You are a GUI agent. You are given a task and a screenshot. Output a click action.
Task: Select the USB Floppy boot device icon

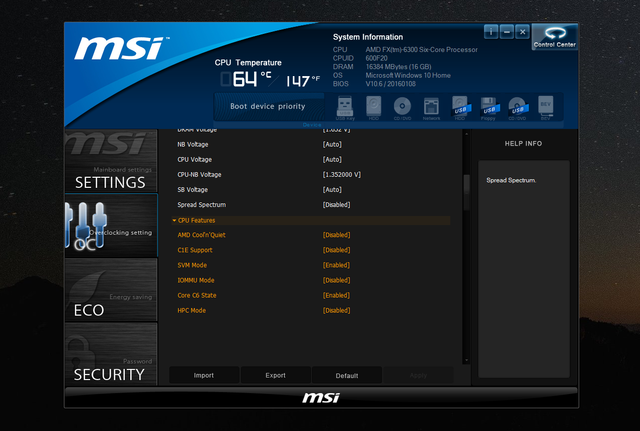[x=489, y=108]
